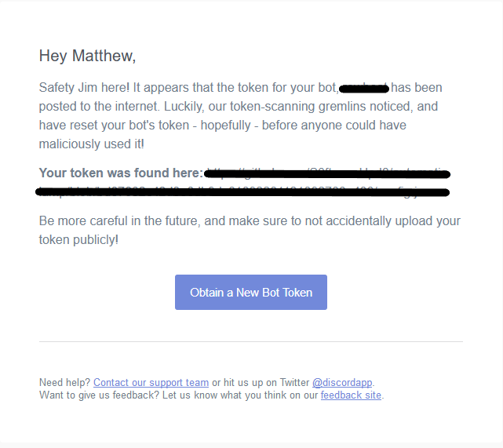This screenshot has width=503, height=448.
Task: Click the horizontal divider above the footer
Action: click(250, 342)
